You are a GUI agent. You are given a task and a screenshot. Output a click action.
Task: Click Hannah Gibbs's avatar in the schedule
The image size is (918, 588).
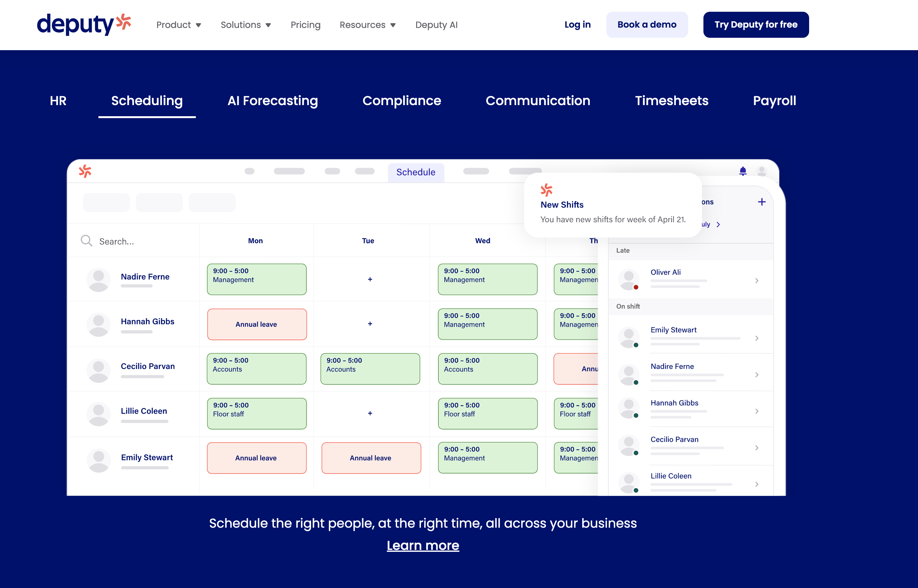point(98,324)
